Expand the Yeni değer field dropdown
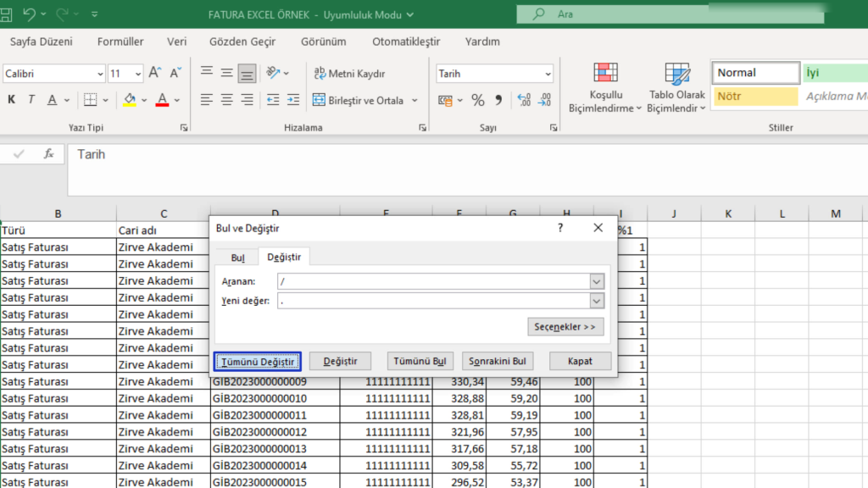 597,301
